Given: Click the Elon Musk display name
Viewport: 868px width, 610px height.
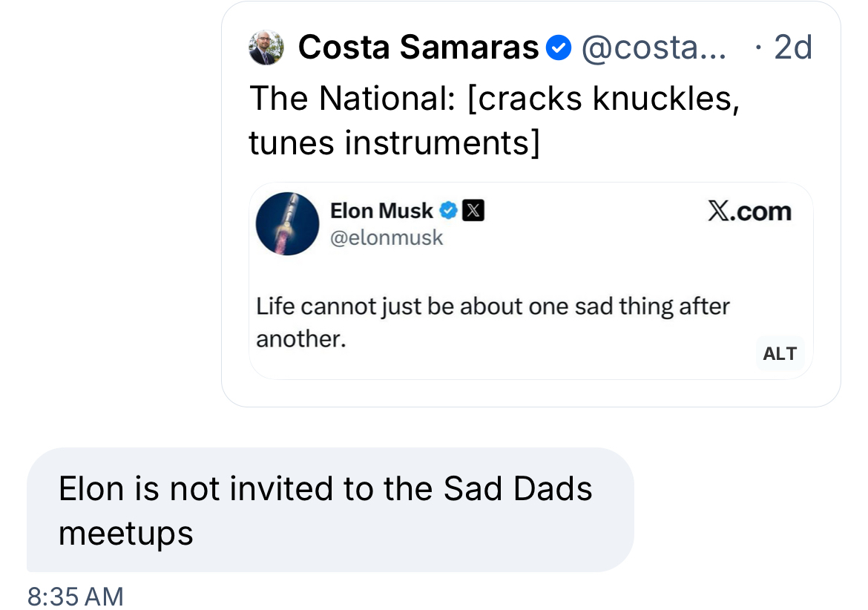Looking at the screenshot, I should [381, 211].
